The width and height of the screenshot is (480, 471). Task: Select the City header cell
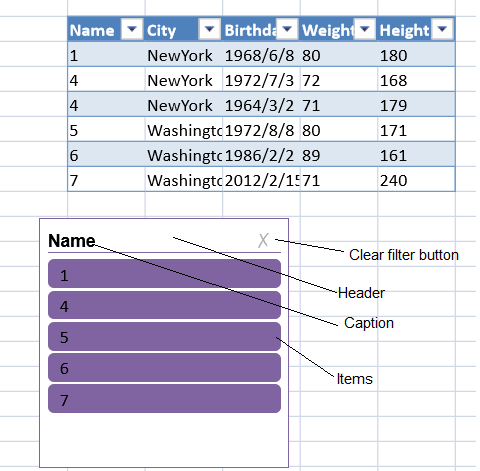183,30
